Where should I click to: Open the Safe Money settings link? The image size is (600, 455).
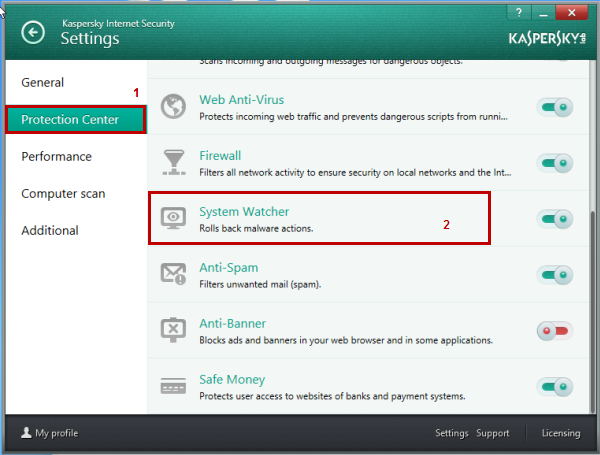click(x=232, y=380)
